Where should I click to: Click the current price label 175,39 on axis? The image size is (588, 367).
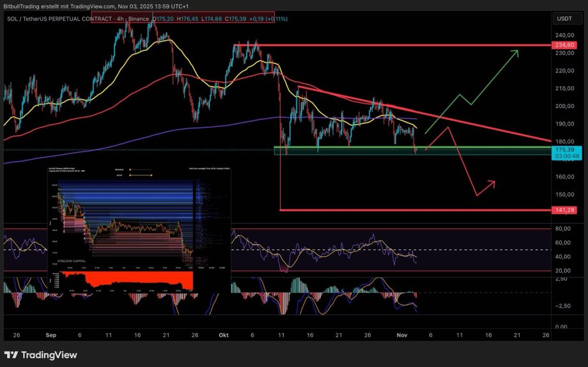[x=566, y=150]
